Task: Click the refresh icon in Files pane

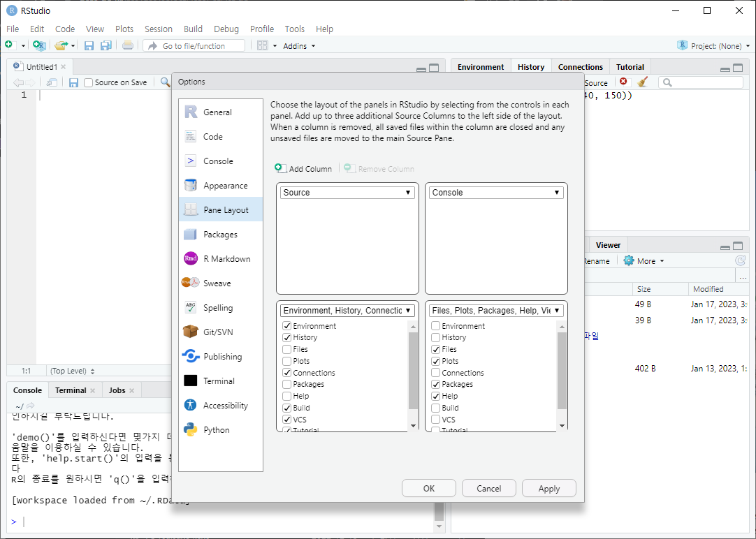Action: (740, 260)
